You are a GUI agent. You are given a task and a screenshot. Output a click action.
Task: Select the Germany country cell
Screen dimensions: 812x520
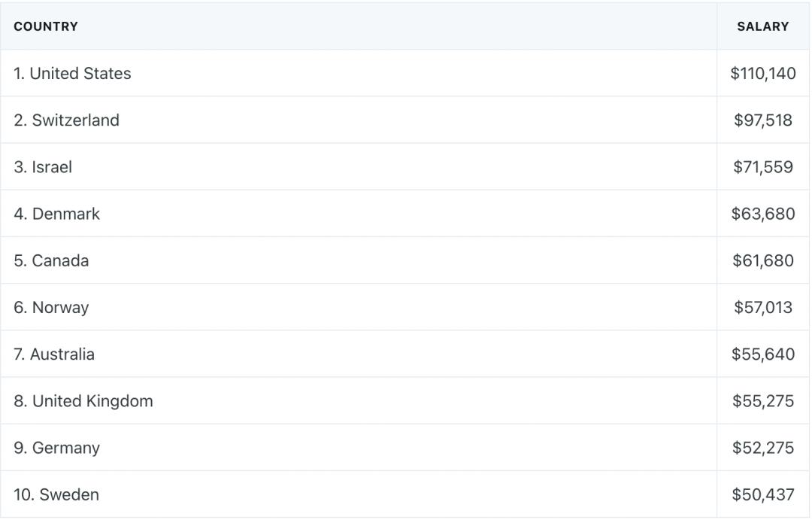56,448
